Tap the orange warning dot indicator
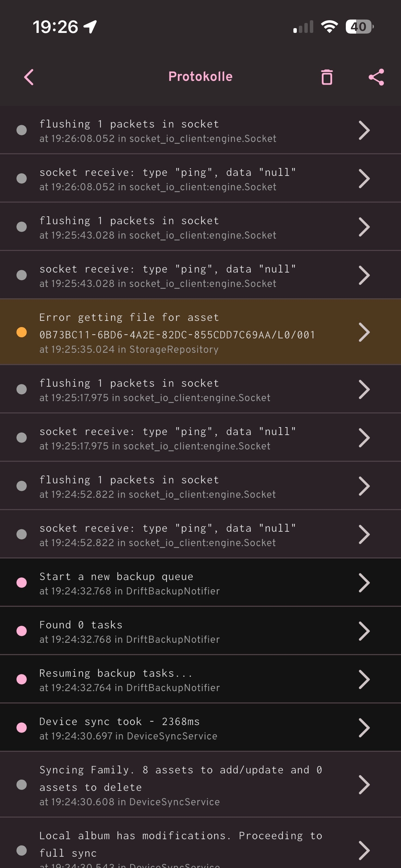401x868 pixels. coord(22,332)
